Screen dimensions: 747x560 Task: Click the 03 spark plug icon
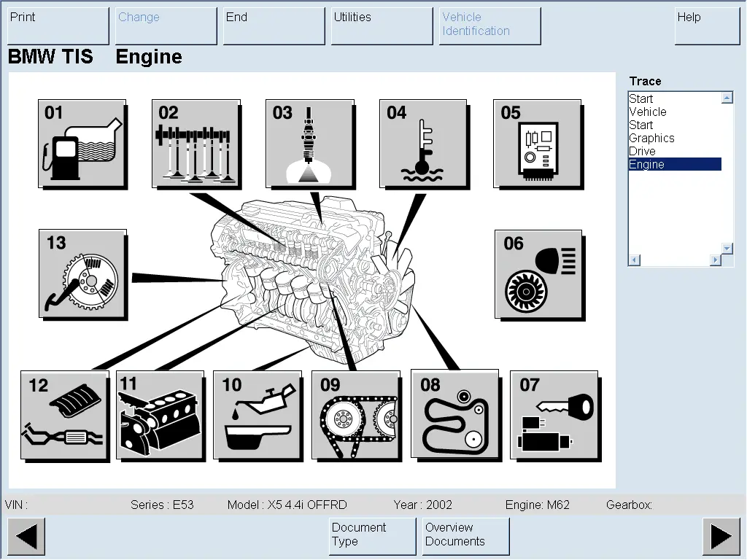pyautogui.click(x=309, y=144)
